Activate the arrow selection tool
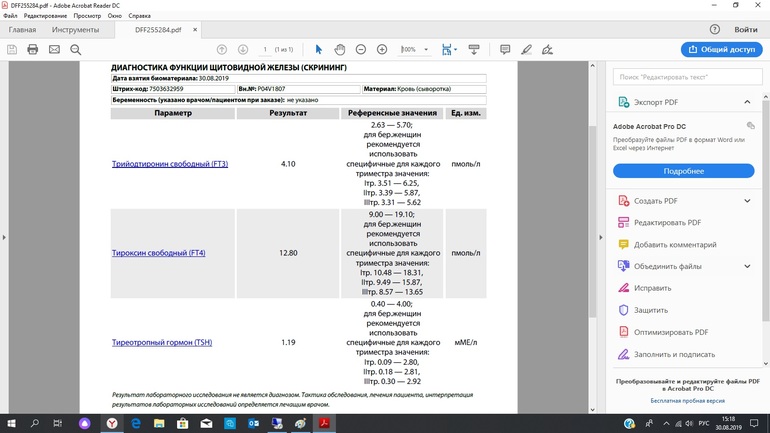 (319, 49)
